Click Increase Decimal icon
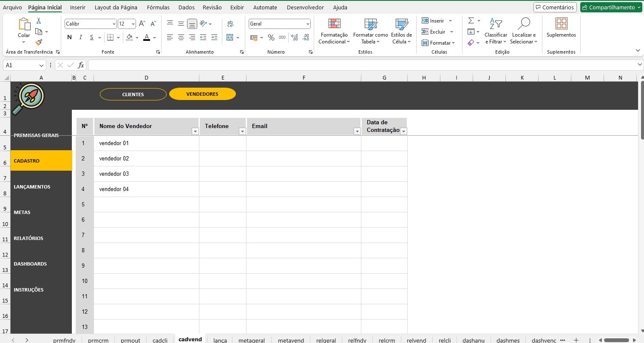The height and width of the screenshot is (343, 644). coord(295,37)
